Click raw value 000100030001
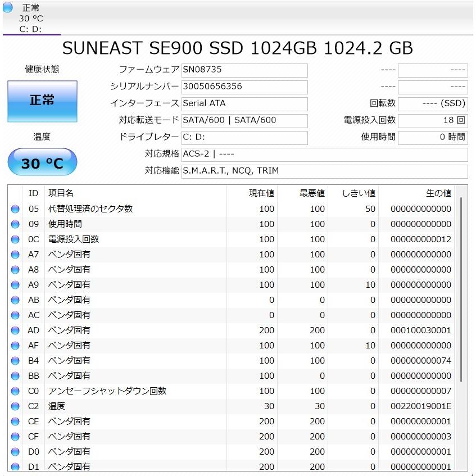The height and width of the screenshot is (476, 476). [421, 330]
